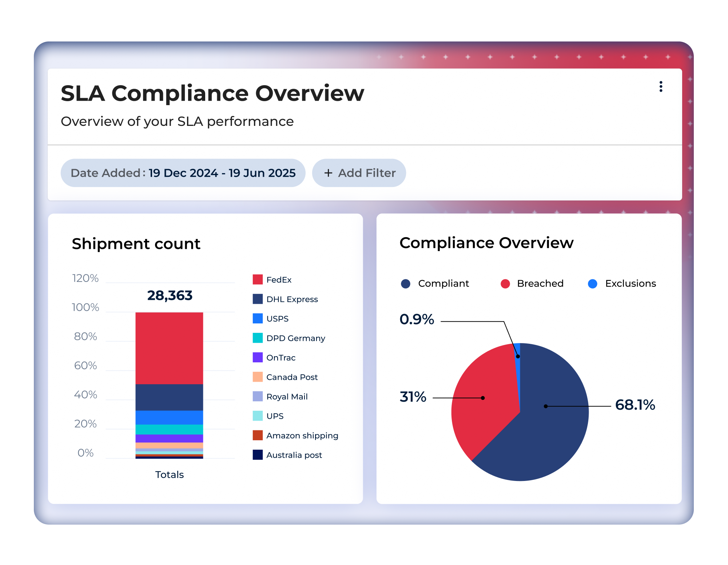Open the Date Added range filter
This screenshot has width=728, height=565.
[183, 173]
